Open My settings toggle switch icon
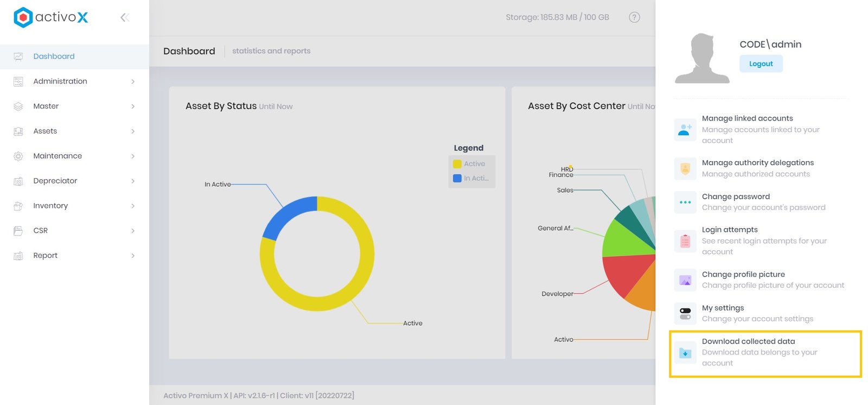The width and height of the screenshot is (868, 405). point(685,314)
